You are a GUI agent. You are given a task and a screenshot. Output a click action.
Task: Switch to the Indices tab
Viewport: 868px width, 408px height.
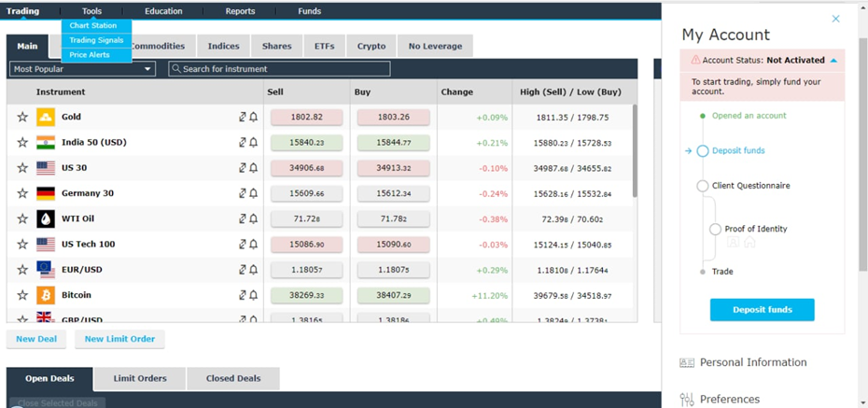[x=224, y=47]
